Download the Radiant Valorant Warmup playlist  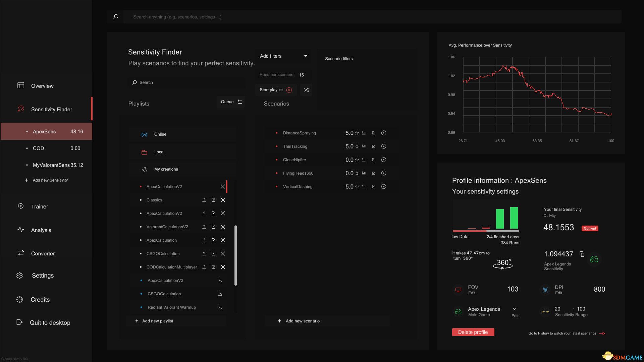(x=220, y=307)
